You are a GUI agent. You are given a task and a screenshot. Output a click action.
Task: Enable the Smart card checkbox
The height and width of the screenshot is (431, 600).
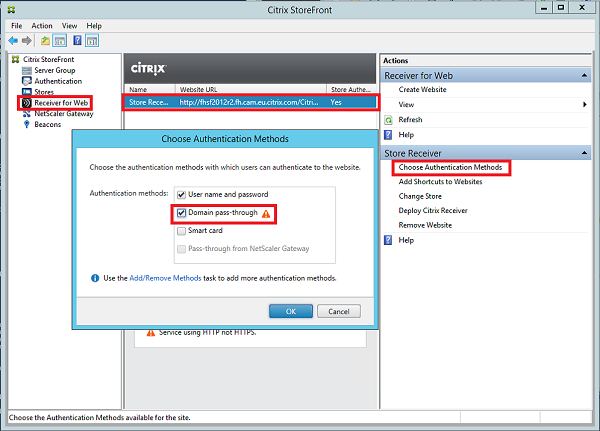(x=181, y=230)
